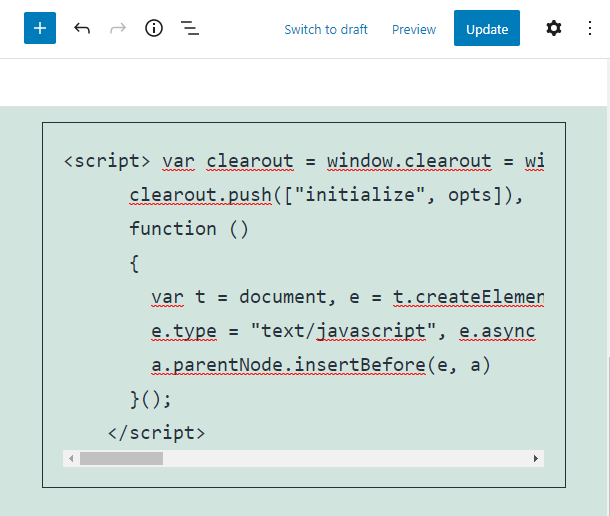Click the horizontal scrollbar thumb in code block
The width and height of the screenshot is (610, 516).
(121, 458)
